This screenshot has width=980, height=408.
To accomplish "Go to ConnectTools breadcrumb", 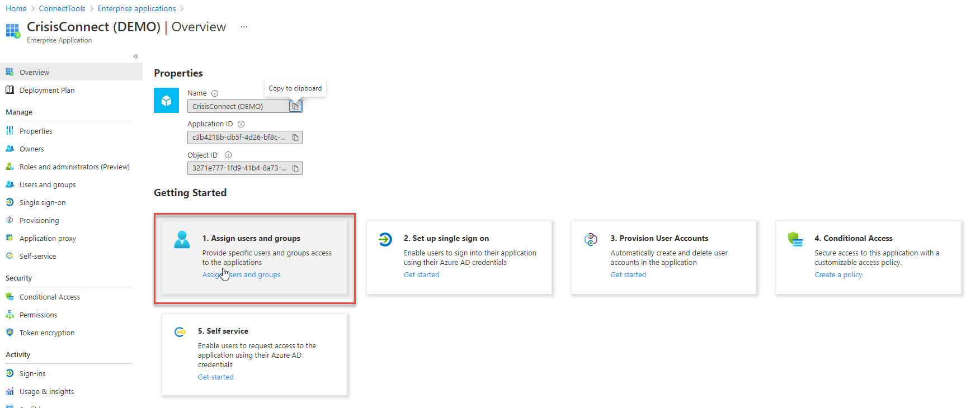I will 62,8.
